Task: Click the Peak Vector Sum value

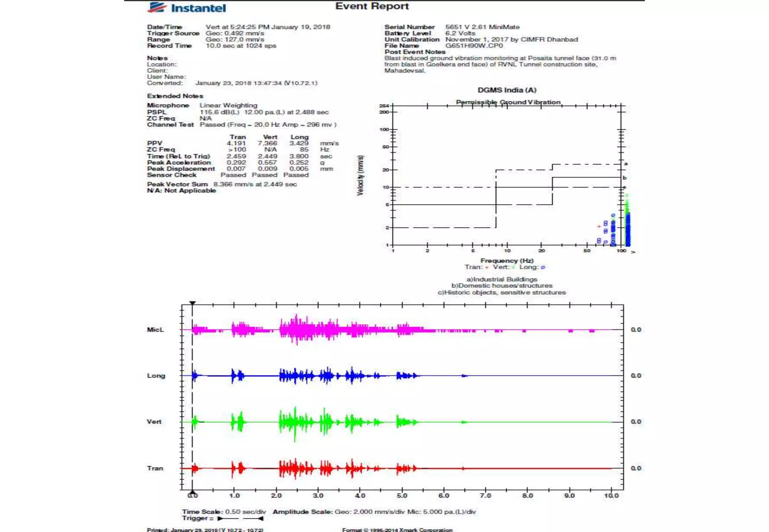Action: pos(255,184)
